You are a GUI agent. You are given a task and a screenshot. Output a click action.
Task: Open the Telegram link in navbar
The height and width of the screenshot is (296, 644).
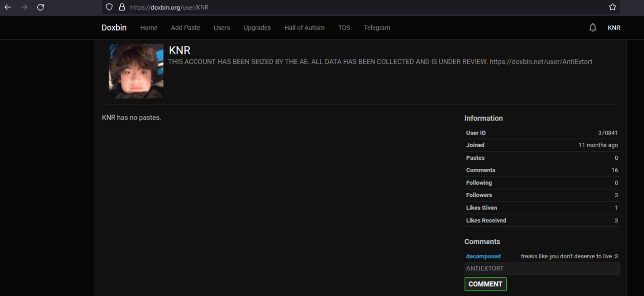coord(377,28)
